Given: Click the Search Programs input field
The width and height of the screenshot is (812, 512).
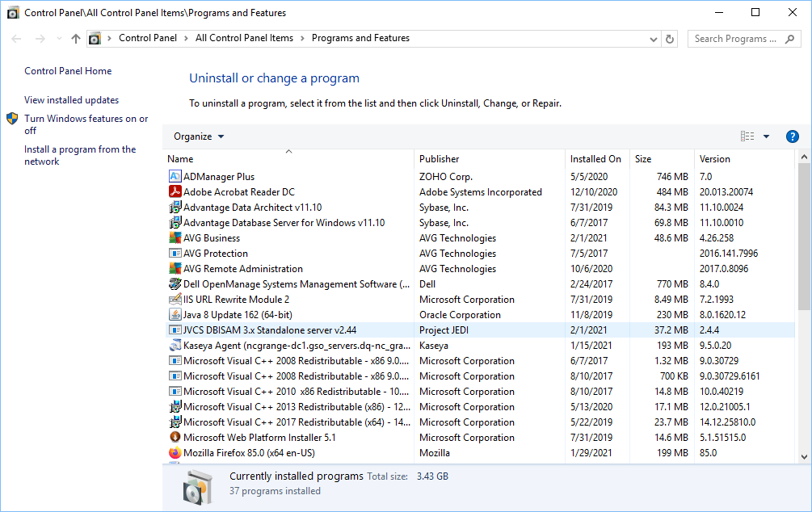Looking at the screenshot, I should 735,39.
